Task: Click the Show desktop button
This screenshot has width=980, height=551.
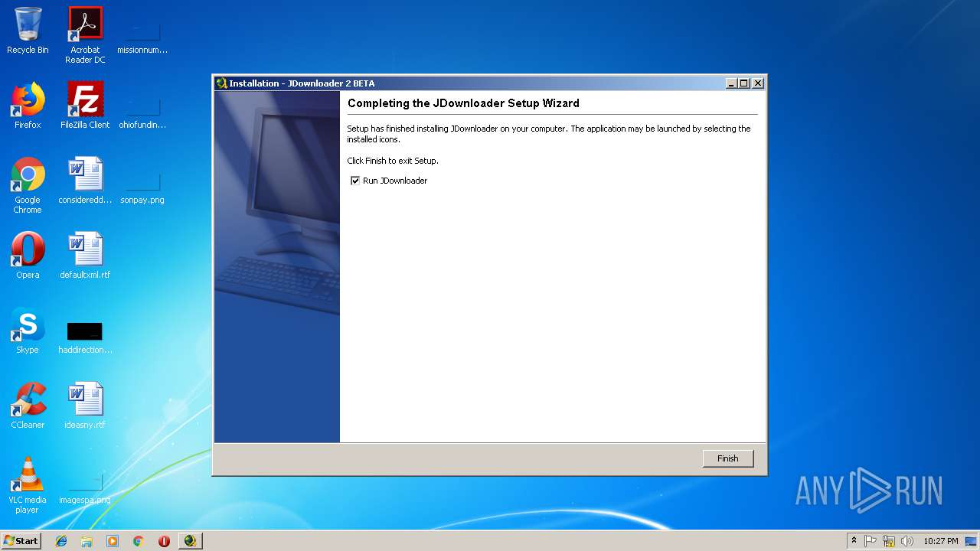Action: 972,541
